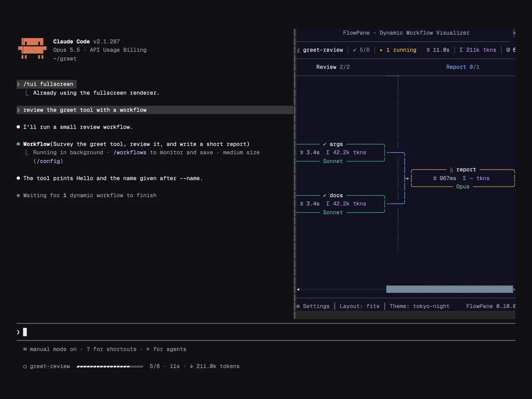Click the Sonnet label on args node
Image resolution: width=532 pixels, height=399 pixels.
click(x=333, y=161)
